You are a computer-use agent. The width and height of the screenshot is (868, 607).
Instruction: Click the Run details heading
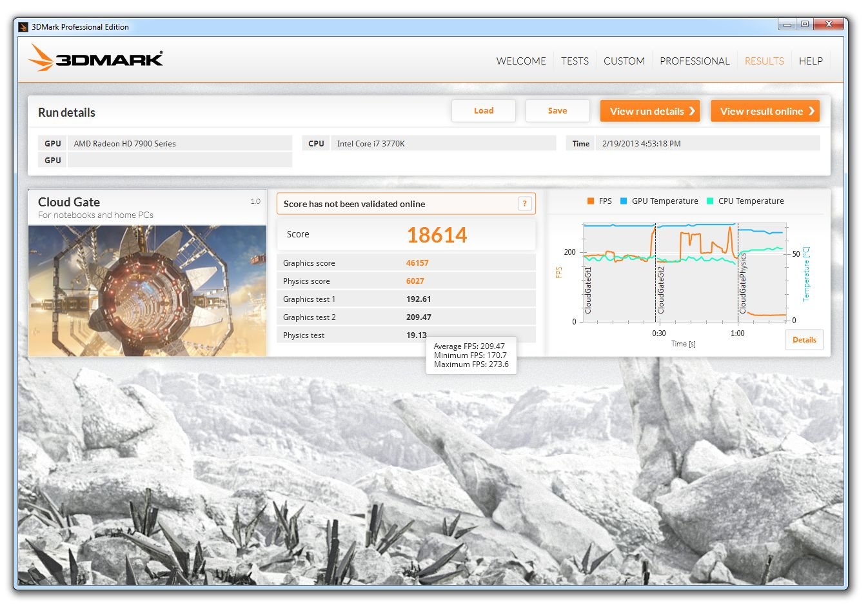(x=66, y=112)
